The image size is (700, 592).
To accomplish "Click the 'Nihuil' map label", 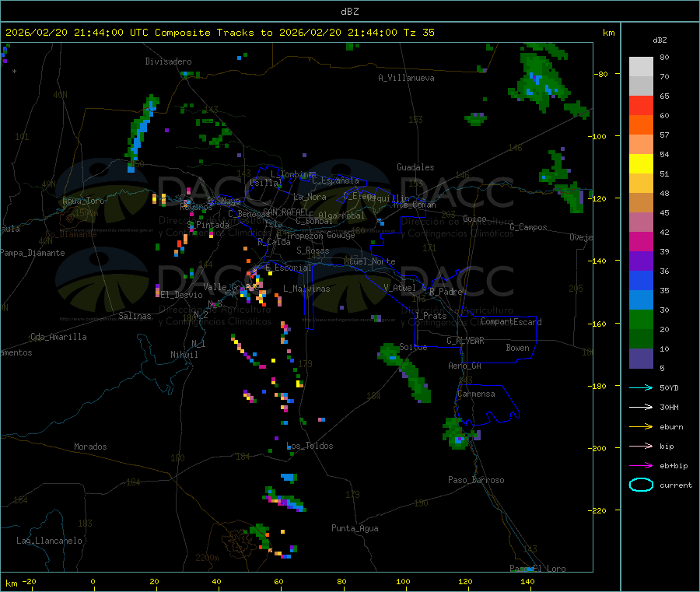I will 184,355.
